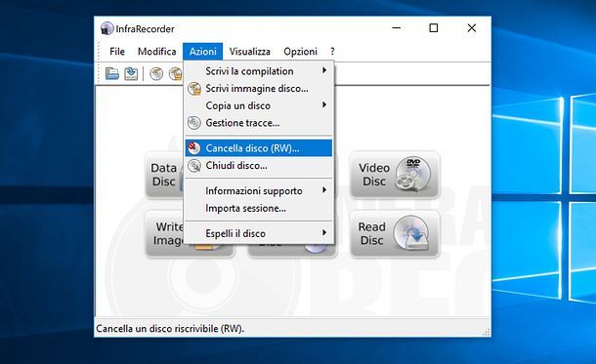Open the Modifica menu
Image resolution: width=596 pixels, height=364 pixels.
[156, 52]
